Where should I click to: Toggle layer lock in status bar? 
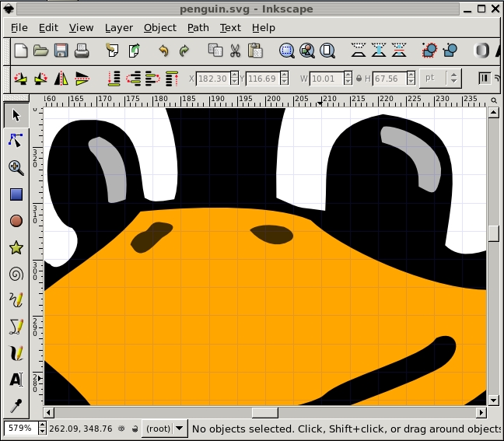pos(135,429)
